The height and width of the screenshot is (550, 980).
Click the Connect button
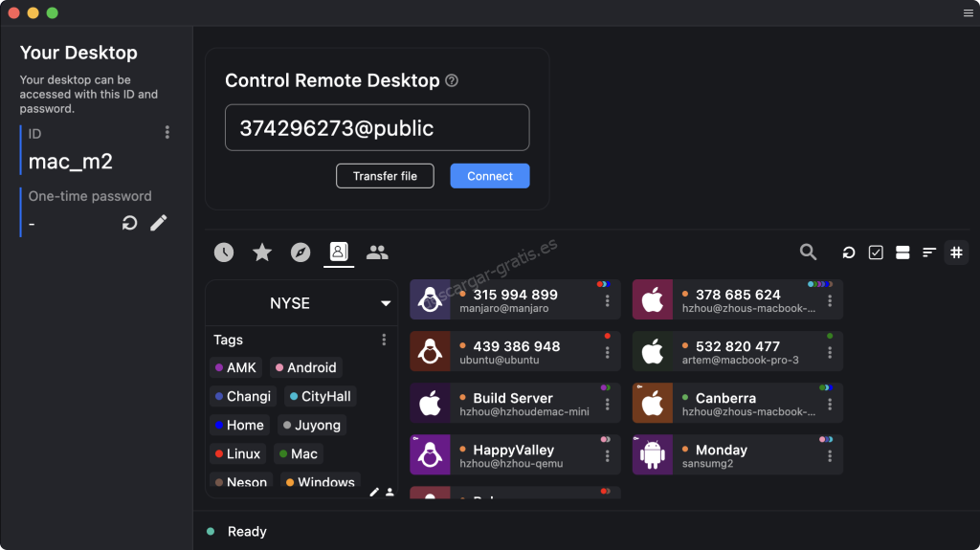(490, 176)
